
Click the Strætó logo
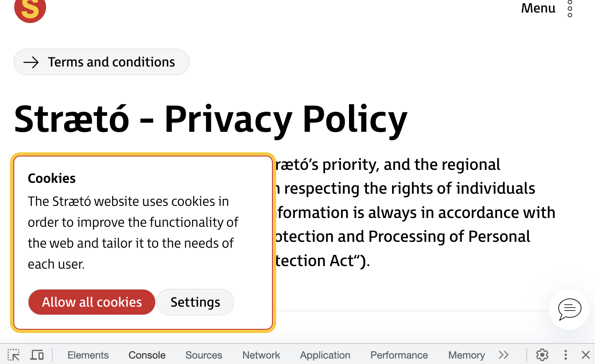(x=30, y=10)
